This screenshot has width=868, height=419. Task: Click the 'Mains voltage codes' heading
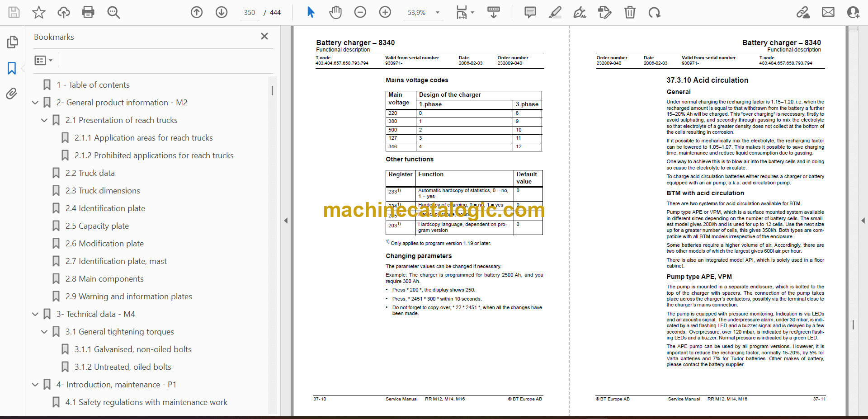(417, 80)
